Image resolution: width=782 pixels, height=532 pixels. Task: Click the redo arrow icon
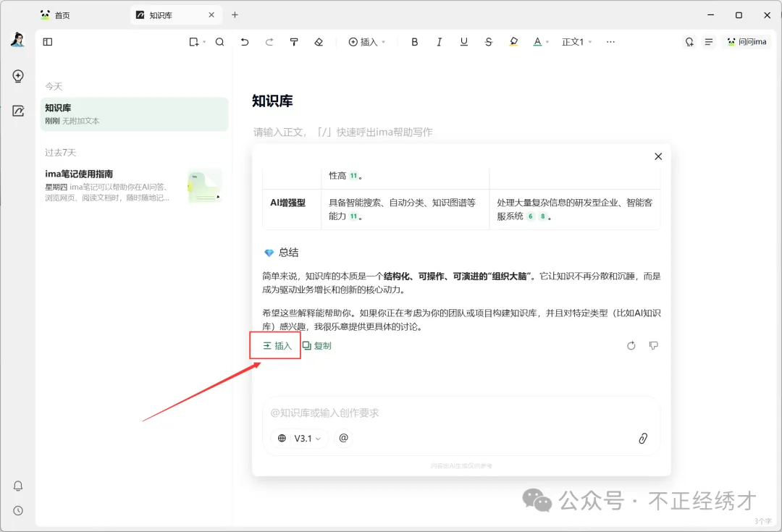[x=269, y=42]
